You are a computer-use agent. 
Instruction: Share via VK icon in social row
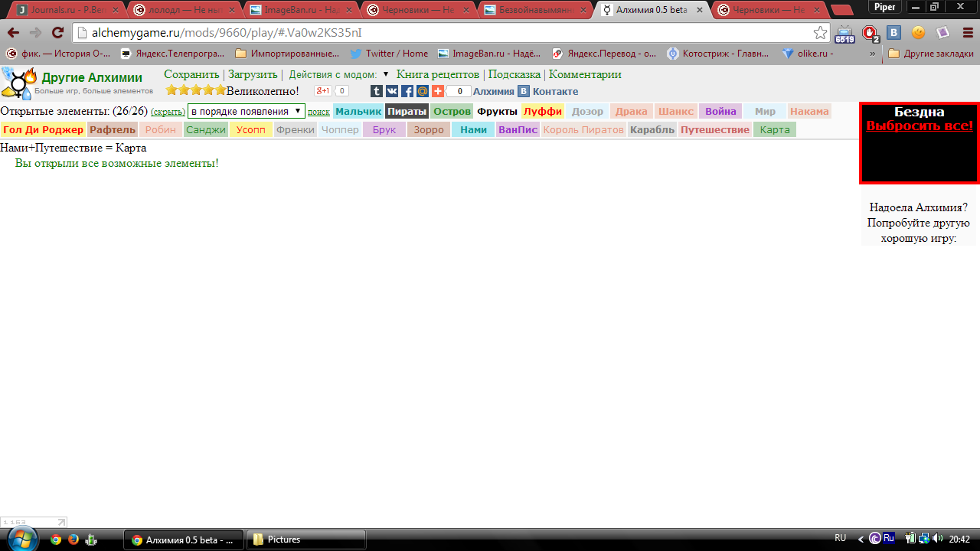pyautogui.click(x=392, y=91)
